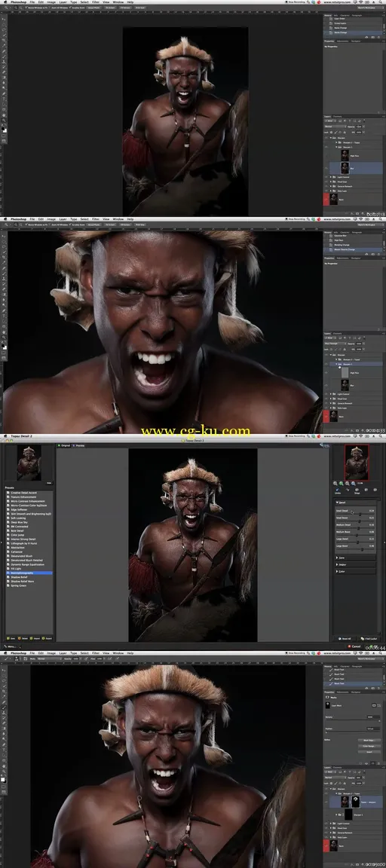Click the Medium Detail slider handle in Topaz Detail
Screen dimensions: 386x868
pos(358,528)
